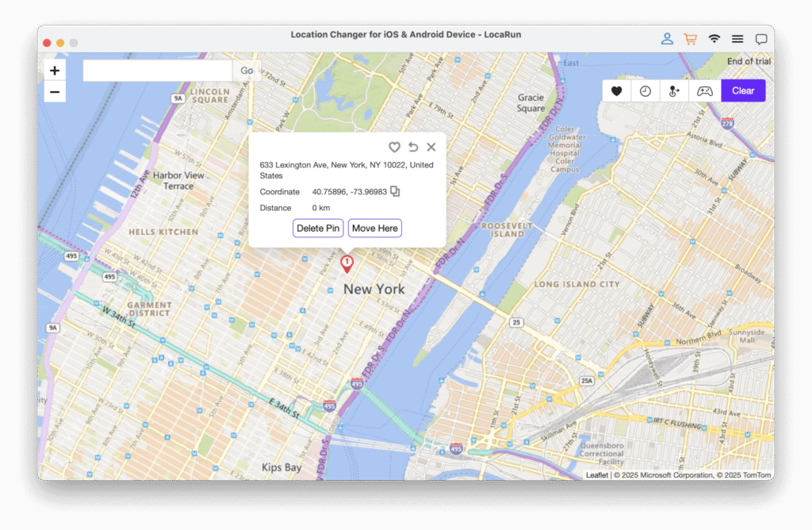
Task: Open the favorites heart toolbar icon
Action: [x=616, y=91]
